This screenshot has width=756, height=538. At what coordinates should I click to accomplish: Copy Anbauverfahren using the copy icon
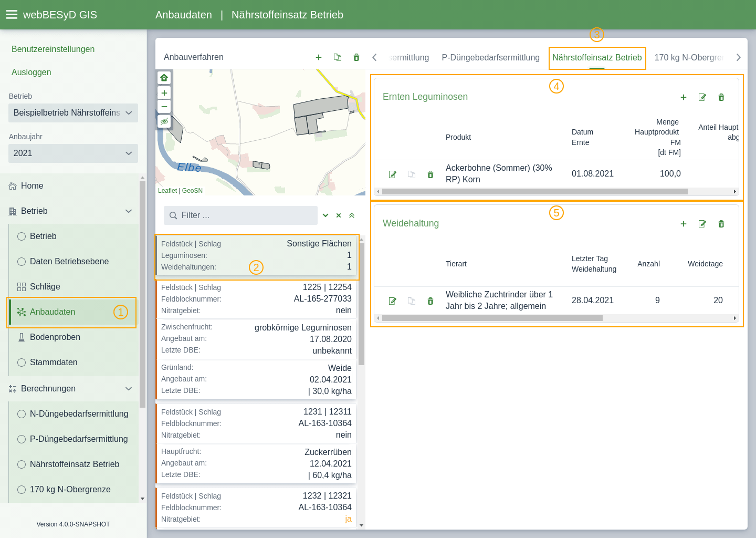coord(338,57)
